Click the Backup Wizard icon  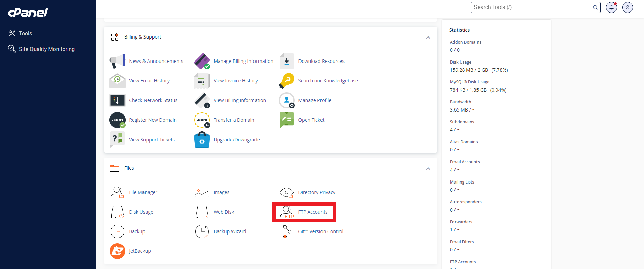[202, 231]
